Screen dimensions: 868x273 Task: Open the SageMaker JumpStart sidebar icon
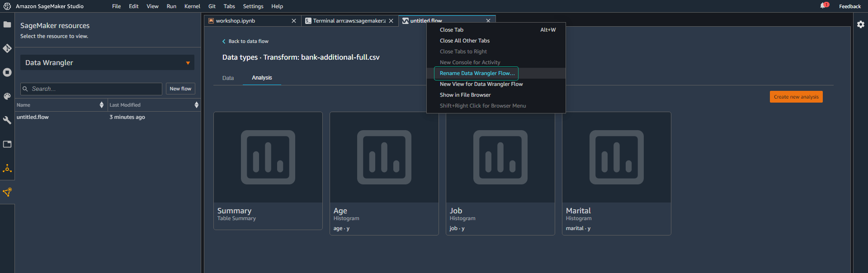(x=7, y=169)
